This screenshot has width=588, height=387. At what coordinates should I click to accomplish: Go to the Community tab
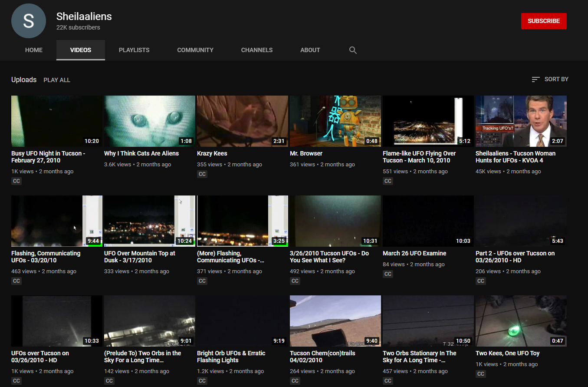click(x=195, y=50)
